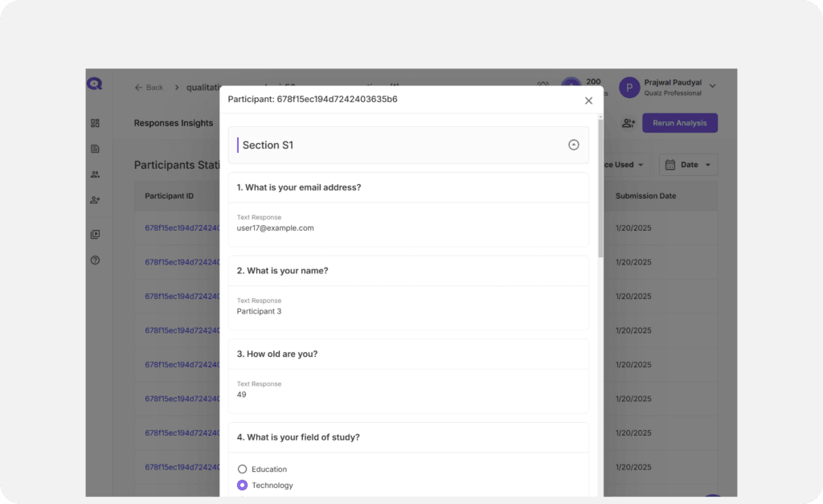This screenshot has width=823, height=504.
Task: Close the participant details dialog
Action: [588, 100]
